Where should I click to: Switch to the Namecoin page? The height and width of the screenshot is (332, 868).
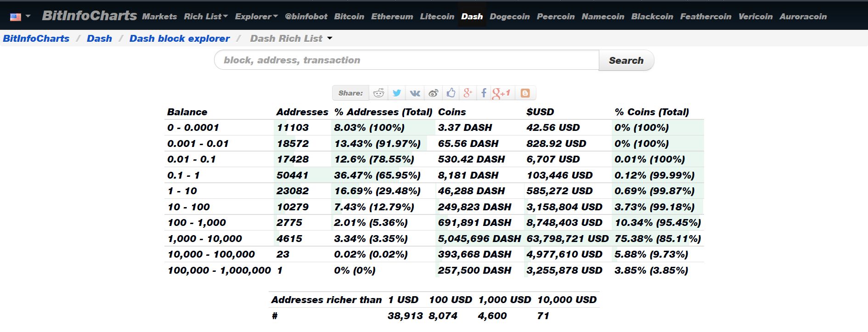pyautogui.click(x=603, y=17)
